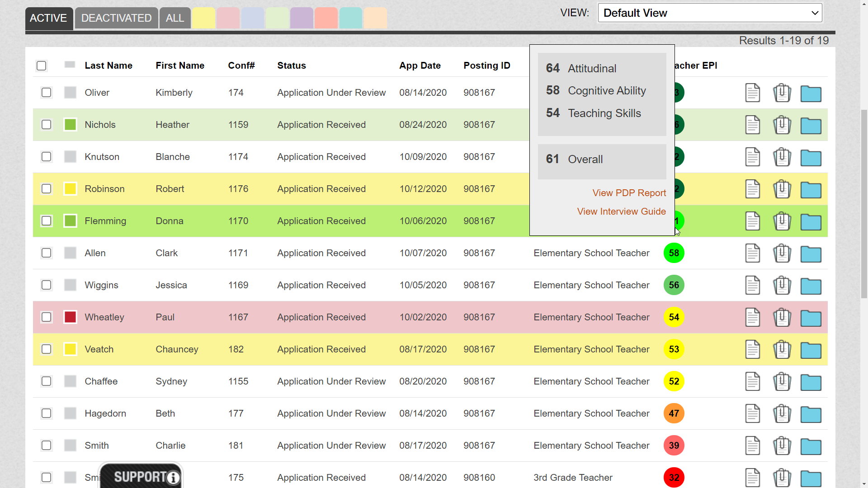Open the SUPPORT button
This screenshot has width=868, height=488.
(x=141, y=476)
